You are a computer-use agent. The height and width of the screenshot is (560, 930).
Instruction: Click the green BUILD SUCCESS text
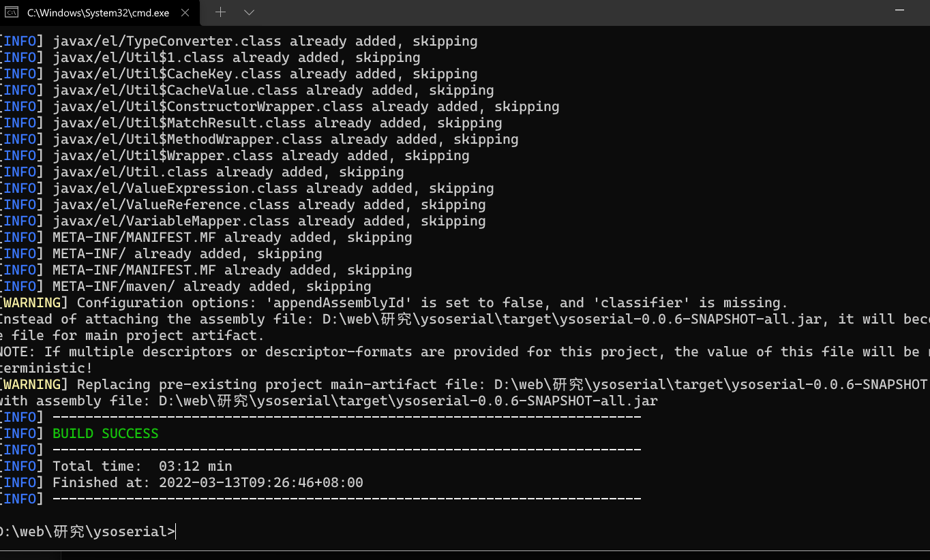click(x=106, y=434)
